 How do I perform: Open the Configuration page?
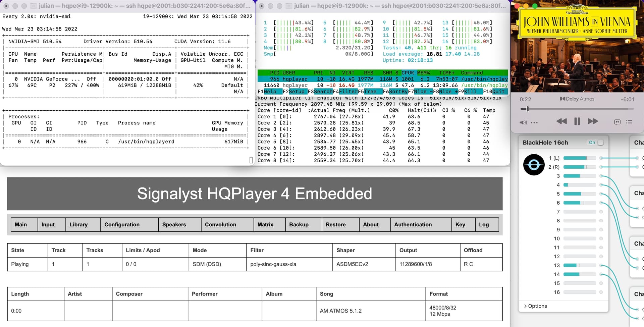pyautogui.click(x=122, y=224)
